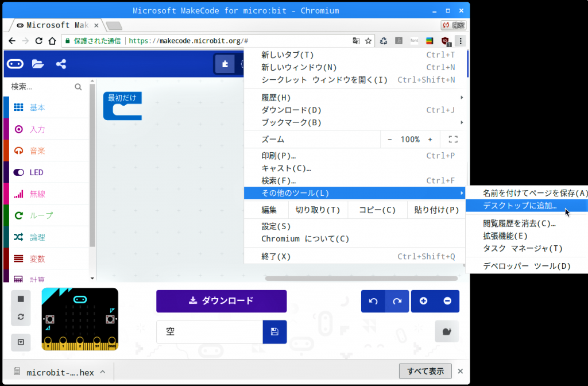The width and height of the screenshot is (588, 386).
Task: Choose シークレット ウィンドウを開く(I)
Action: (x=354, y=80)
